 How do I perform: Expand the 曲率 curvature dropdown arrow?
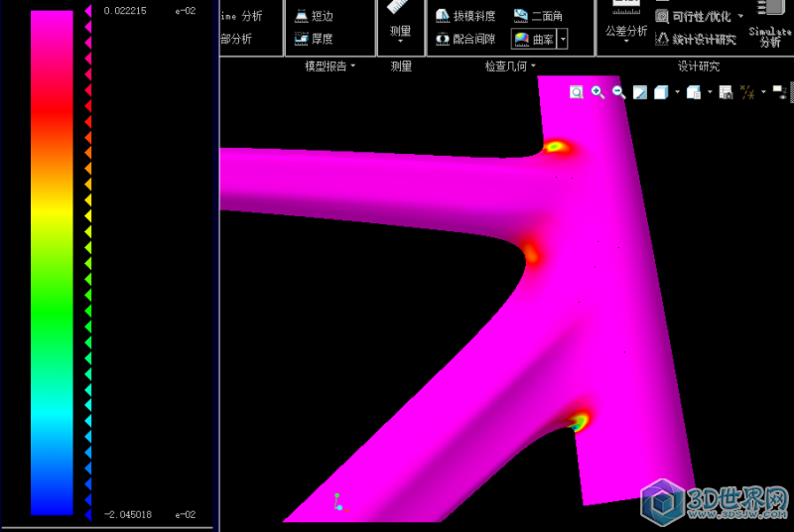(x=562, y=39)
